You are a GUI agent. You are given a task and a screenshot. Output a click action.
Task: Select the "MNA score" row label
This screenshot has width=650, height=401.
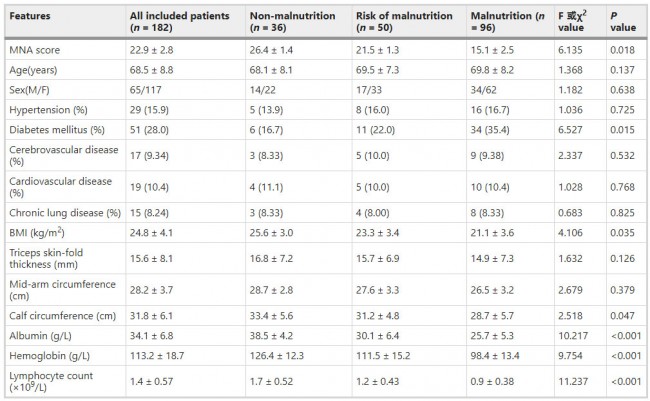pos(35,49)
